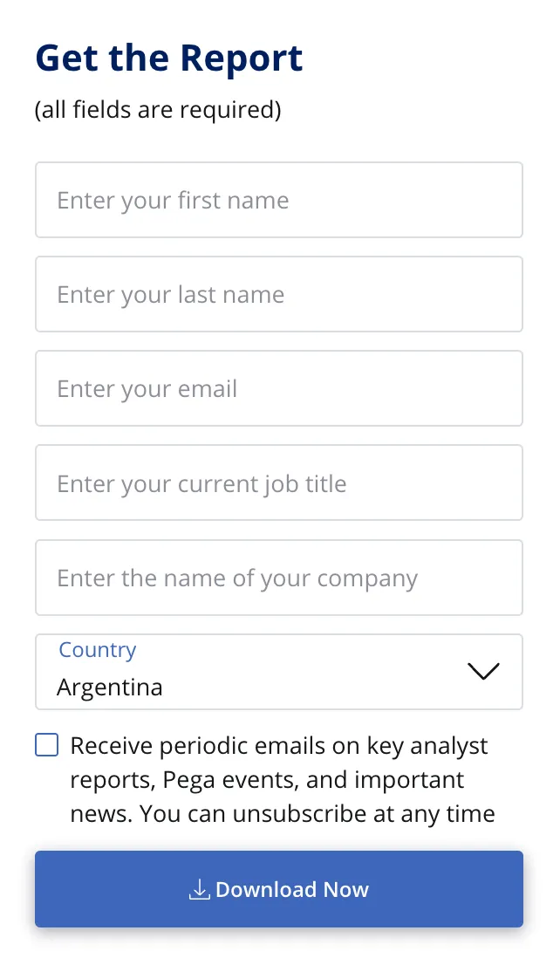Screen dimensions: 560x958
Task: Select the email input field
Action: point(279,388)
